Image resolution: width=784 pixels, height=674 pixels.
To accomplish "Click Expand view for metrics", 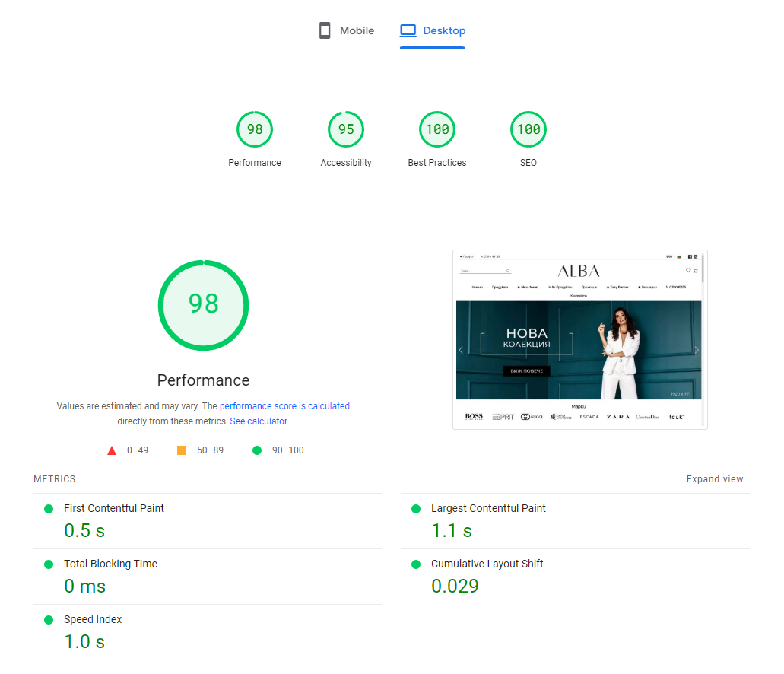I will (715, 479).
